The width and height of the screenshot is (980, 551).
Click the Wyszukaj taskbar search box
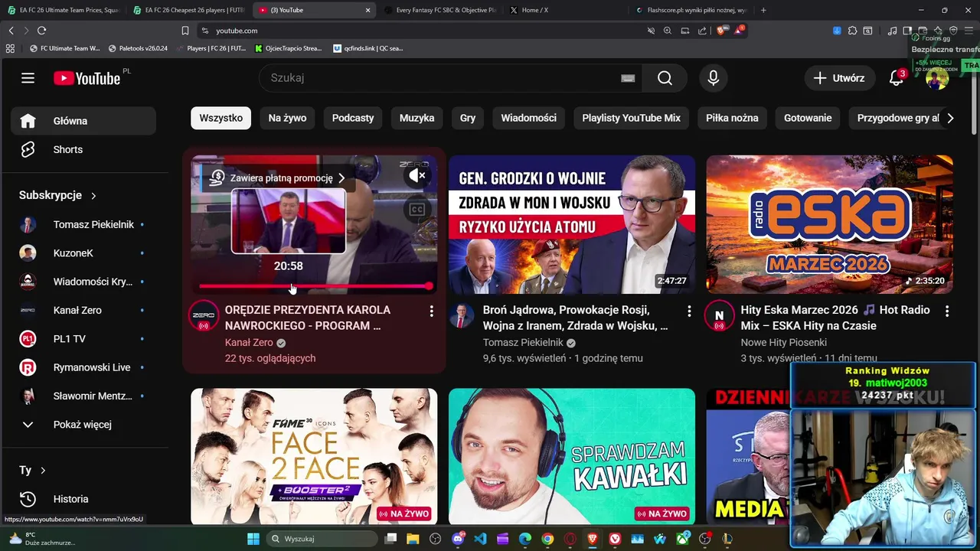[320, 539]
